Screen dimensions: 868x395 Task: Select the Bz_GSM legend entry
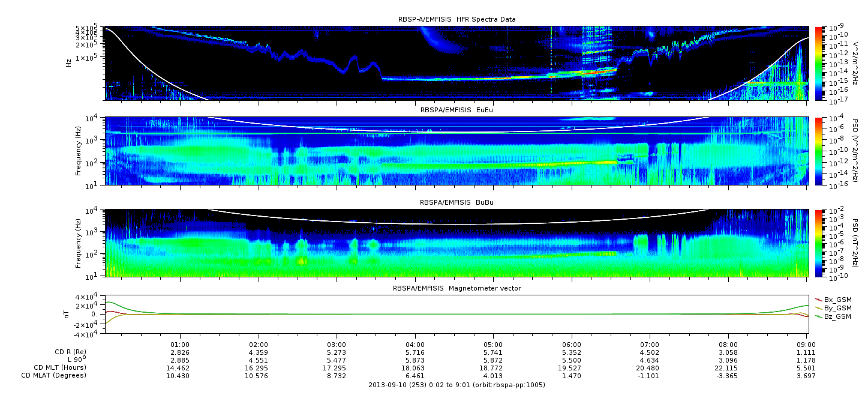[x=833, y=316]
